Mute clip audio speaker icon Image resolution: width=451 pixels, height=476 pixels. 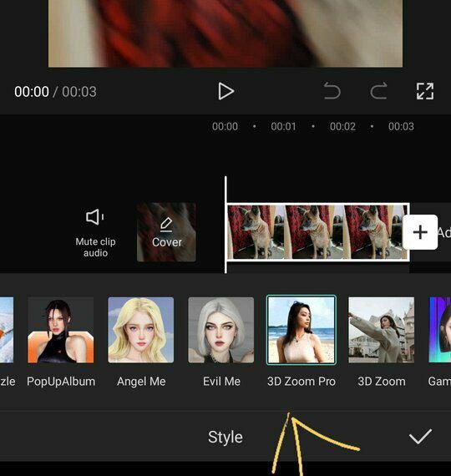[94, 217]
